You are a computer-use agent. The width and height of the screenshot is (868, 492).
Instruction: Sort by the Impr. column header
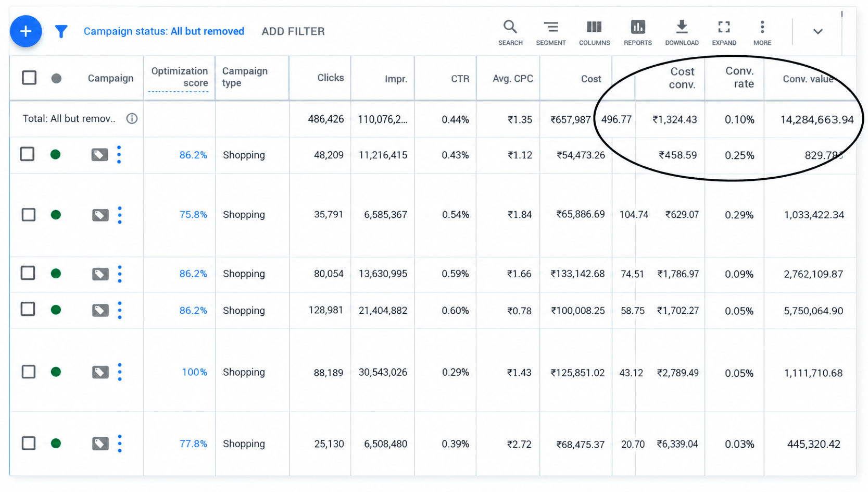tap(396, 79)
